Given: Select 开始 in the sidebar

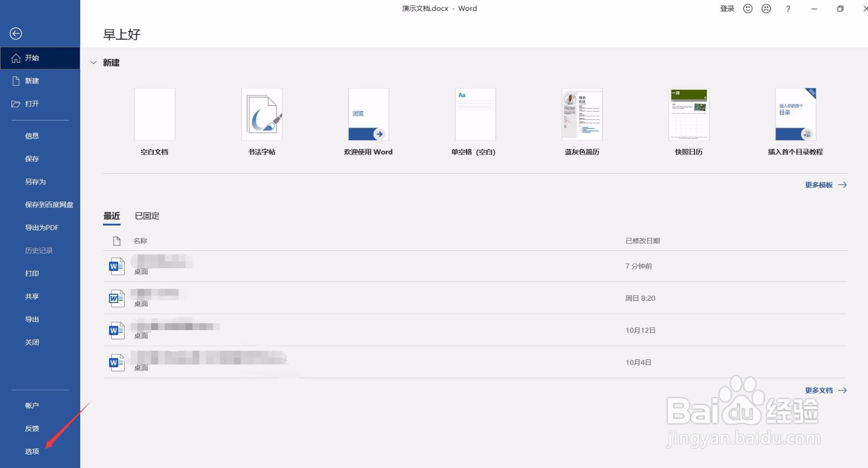Looking at the screenshot, I should 40,58.
